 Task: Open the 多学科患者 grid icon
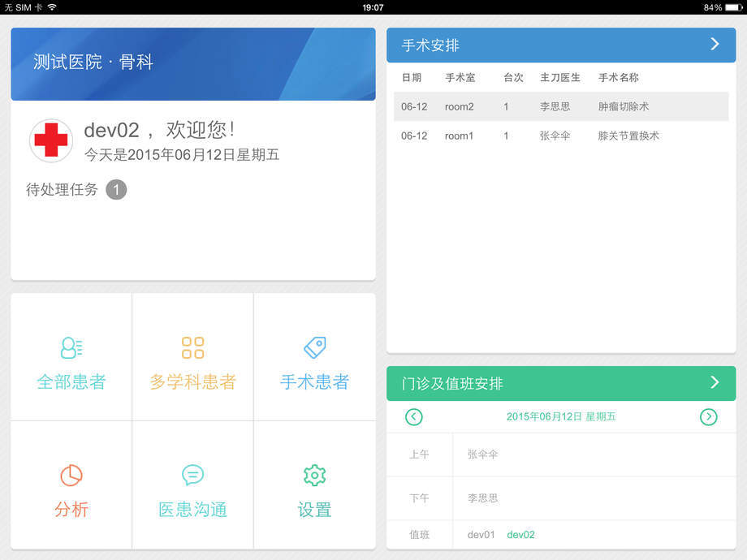point(193,347)
